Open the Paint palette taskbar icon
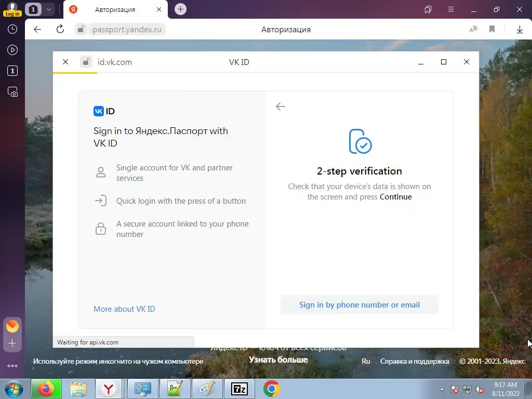532x399 pixels. 207,389
